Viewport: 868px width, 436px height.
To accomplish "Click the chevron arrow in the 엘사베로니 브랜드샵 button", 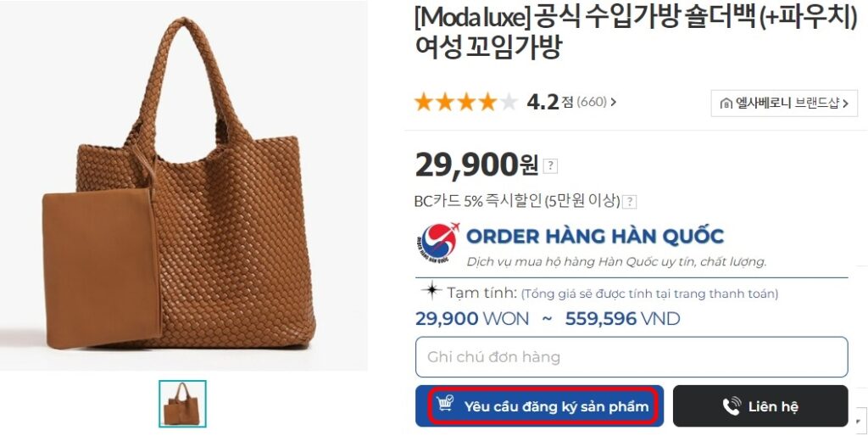I will 845,103.
